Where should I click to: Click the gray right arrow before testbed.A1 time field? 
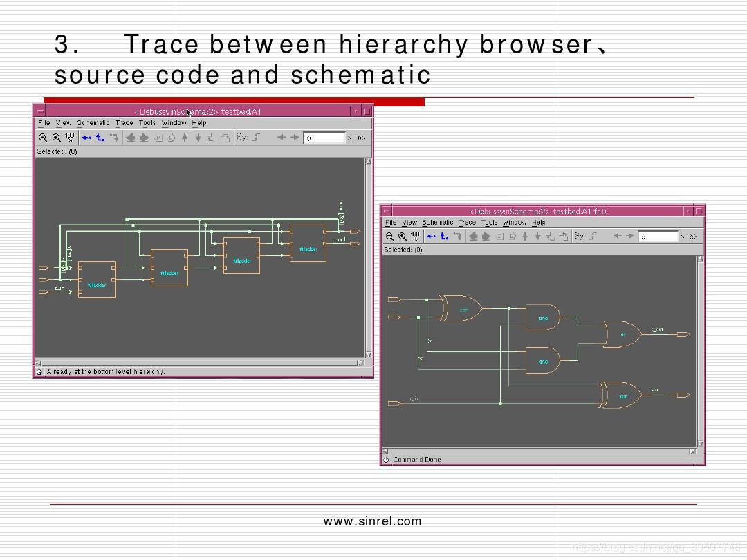[x=295, y=137]
